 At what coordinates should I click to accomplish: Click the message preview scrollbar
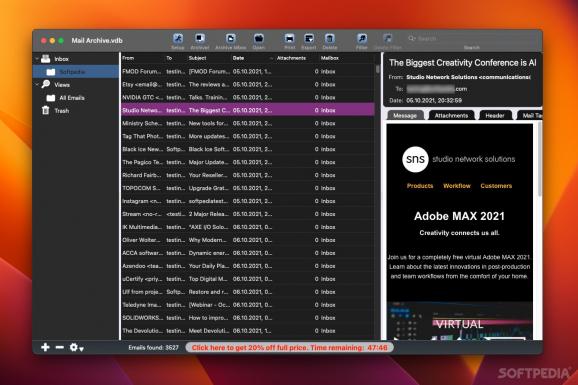point(539,159)
